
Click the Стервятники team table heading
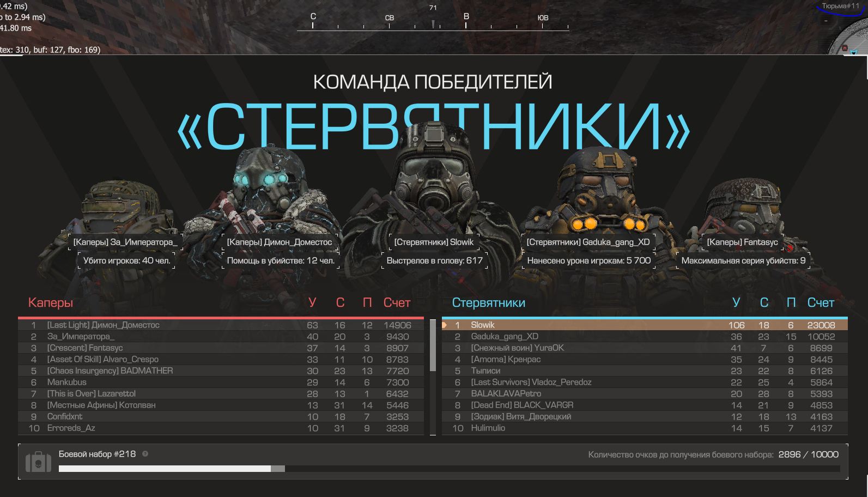489,302
